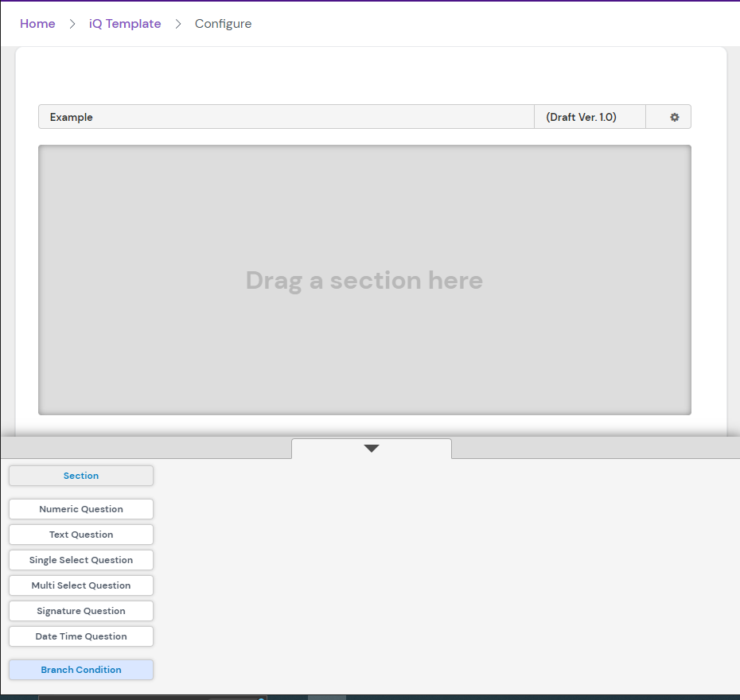
Task: Click the breadcrumb chevron after Home
Action: [72, 24]
